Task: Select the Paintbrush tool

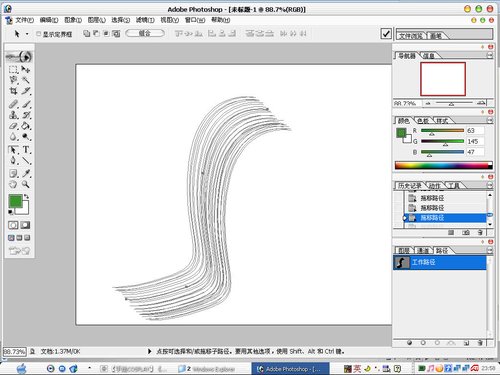Action: click(26, 104)
